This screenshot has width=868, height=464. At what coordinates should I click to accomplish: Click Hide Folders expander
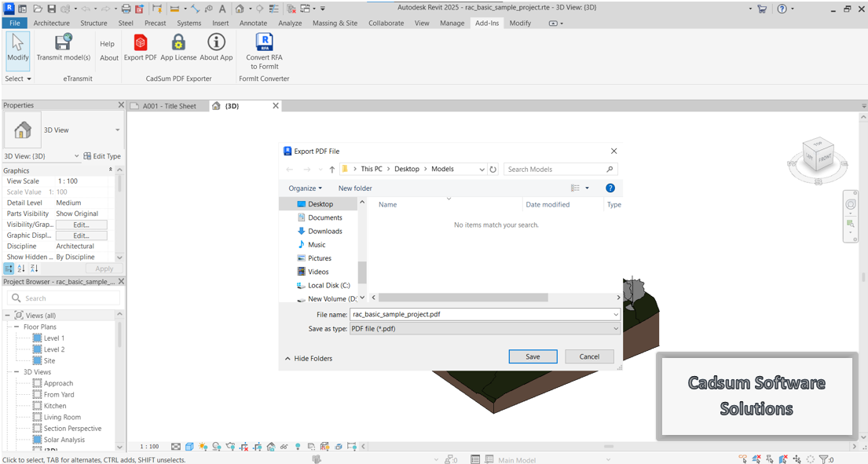click(x=309, y=358)
